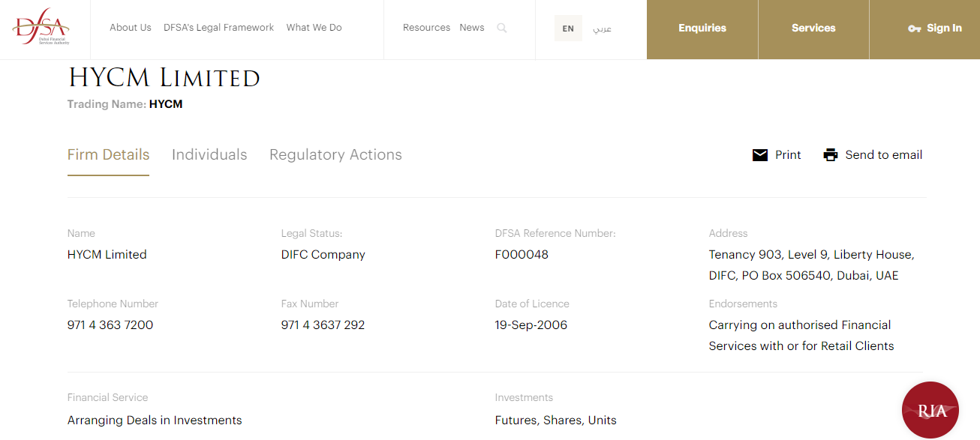The width and height of the screenshot is (980, 440).
Task: Open the search magnifier icon
Action: coord(502,28)
